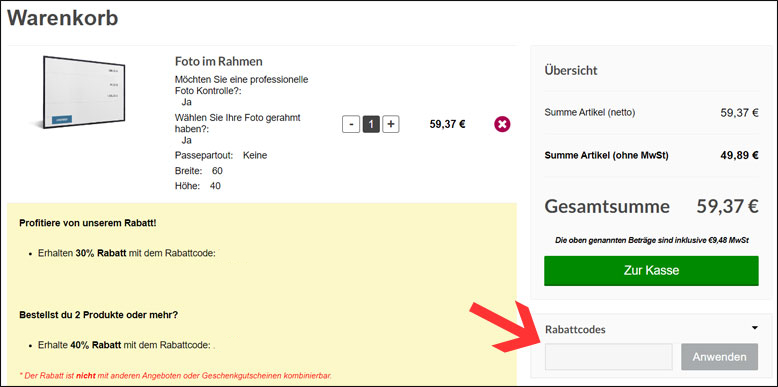Proceed with the Zur Kasse button
The image size is (778, 387).
point(651,271)
